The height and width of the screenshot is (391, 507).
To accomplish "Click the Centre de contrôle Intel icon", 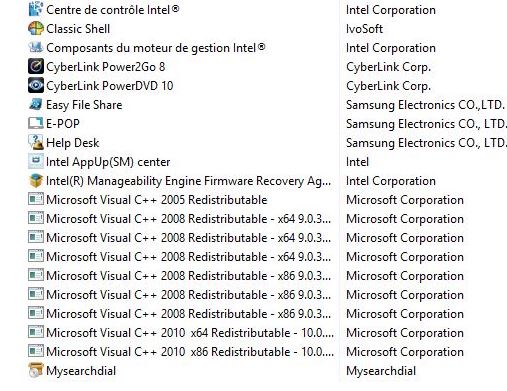I will 36,10.
